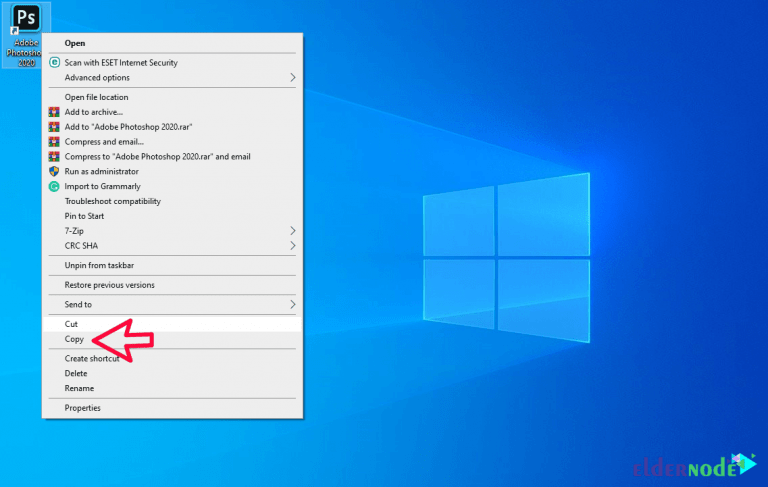Select Add to "Adobe Photoshop 2020.rar"
Viewport: 768px width, 487px height.
click(x=172, y=127)
